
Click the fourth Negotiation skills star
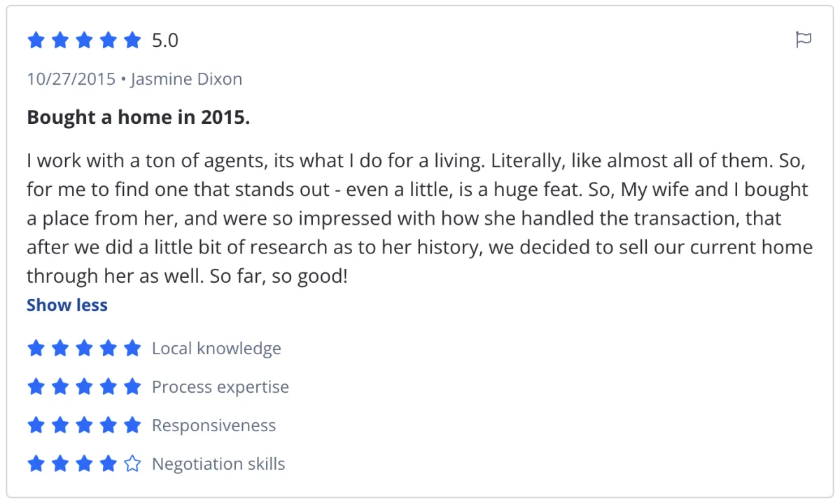click(108, 463)
